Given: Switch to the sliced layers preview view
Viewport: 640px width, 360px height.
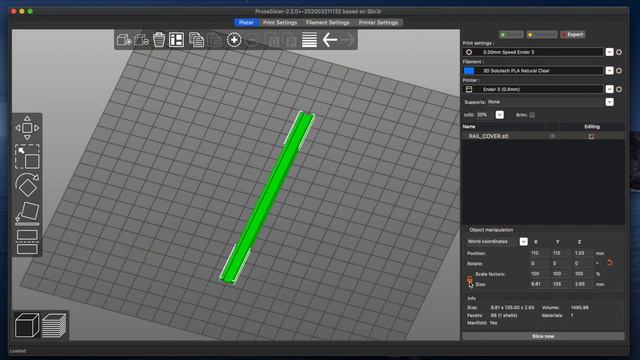Looking at the screenshot, I should click(x=54, y=325).
